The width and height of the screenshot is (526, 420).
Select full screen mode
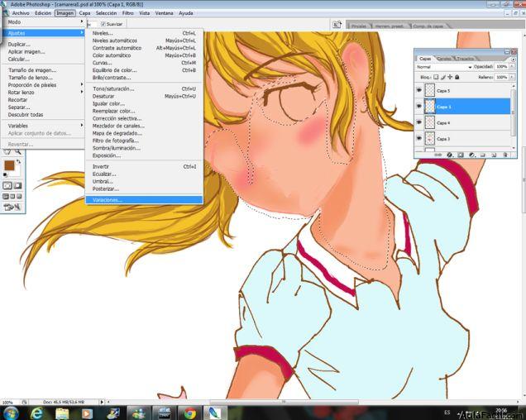pos(19,196)
